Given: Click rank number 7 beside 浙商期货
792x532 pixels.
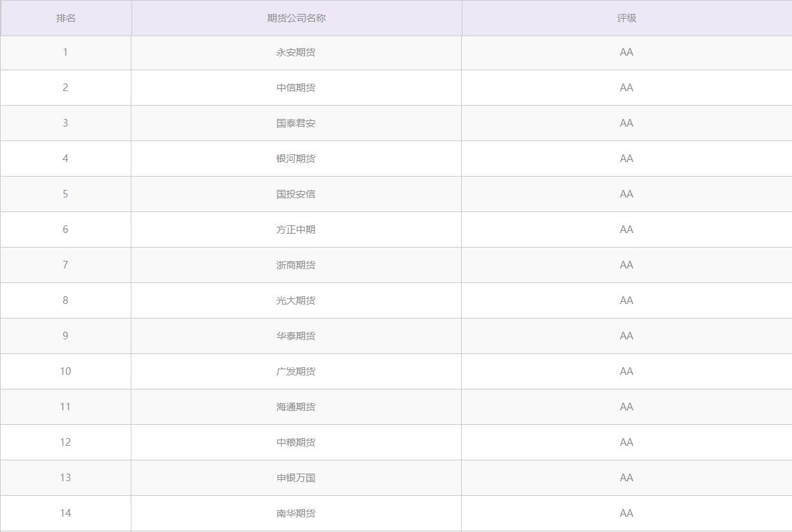Looking at the screenshot, I should click(x=65, y=264).
